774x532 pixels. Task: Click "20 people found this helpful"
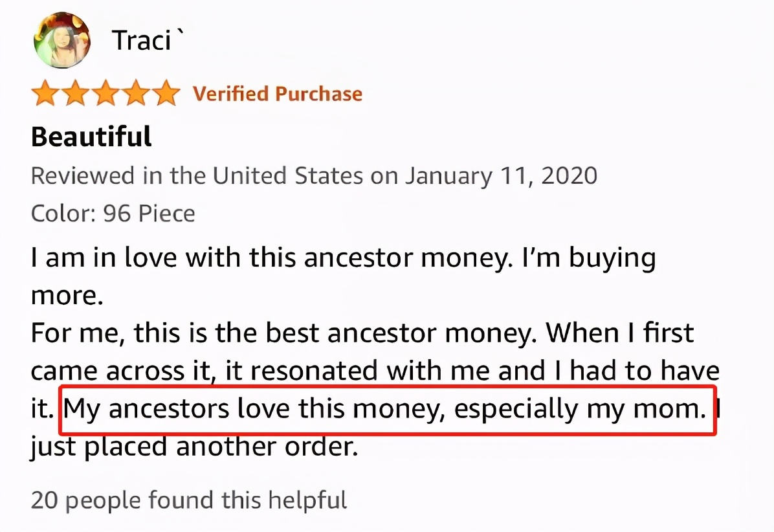(188, 500)
